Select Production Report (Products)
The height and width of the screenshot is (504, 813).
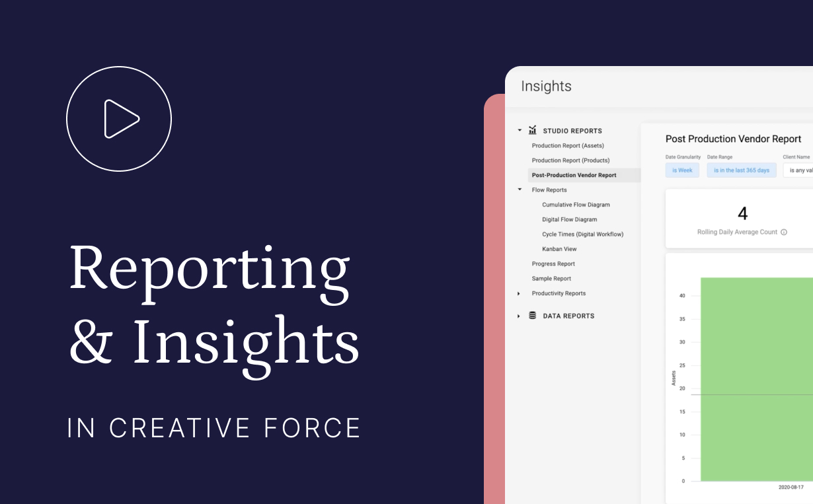569,160
